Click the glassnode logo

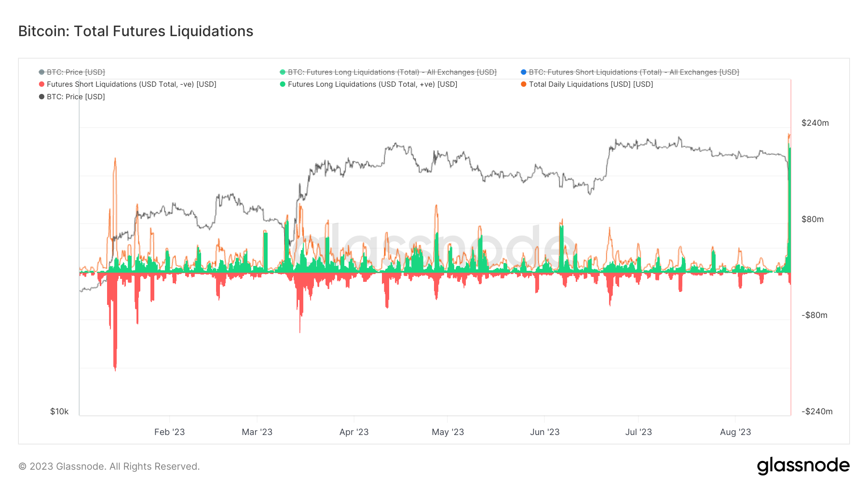coord(803,465)
